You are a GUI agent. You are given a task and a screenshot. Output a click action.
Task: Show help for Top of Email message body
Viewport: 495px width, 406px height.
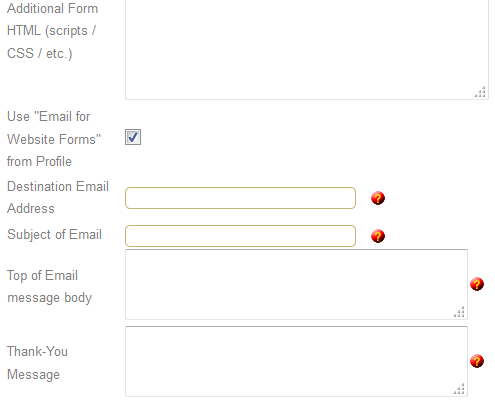click(477, 284)
